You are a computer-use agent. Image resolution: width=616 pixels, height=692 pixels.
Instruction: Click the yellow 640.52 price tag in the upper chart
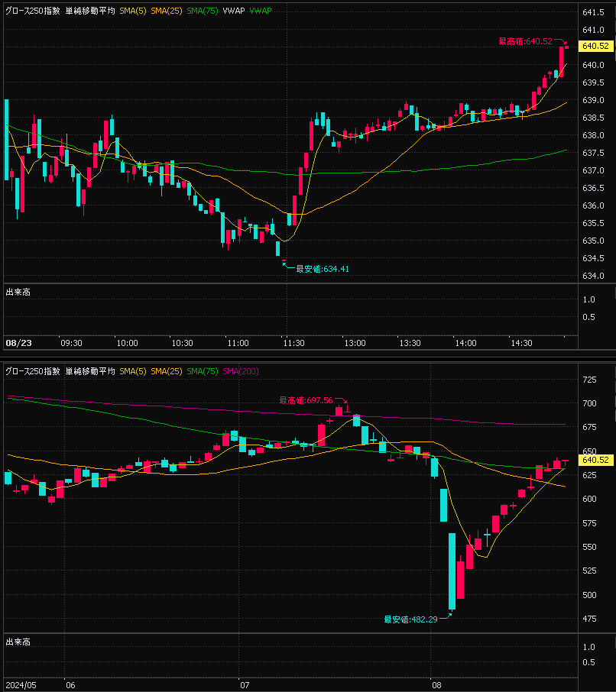pyautogui.click(x=595, y=46)
